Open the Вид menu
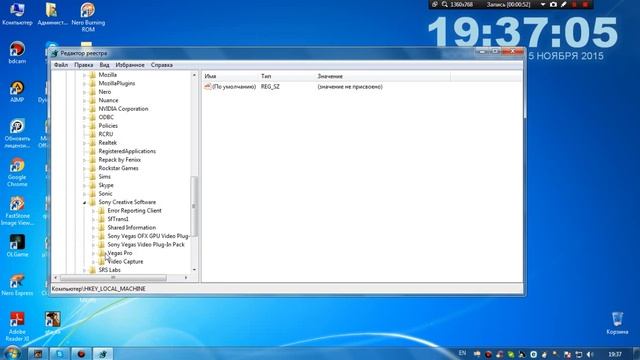 coord(104,65)
